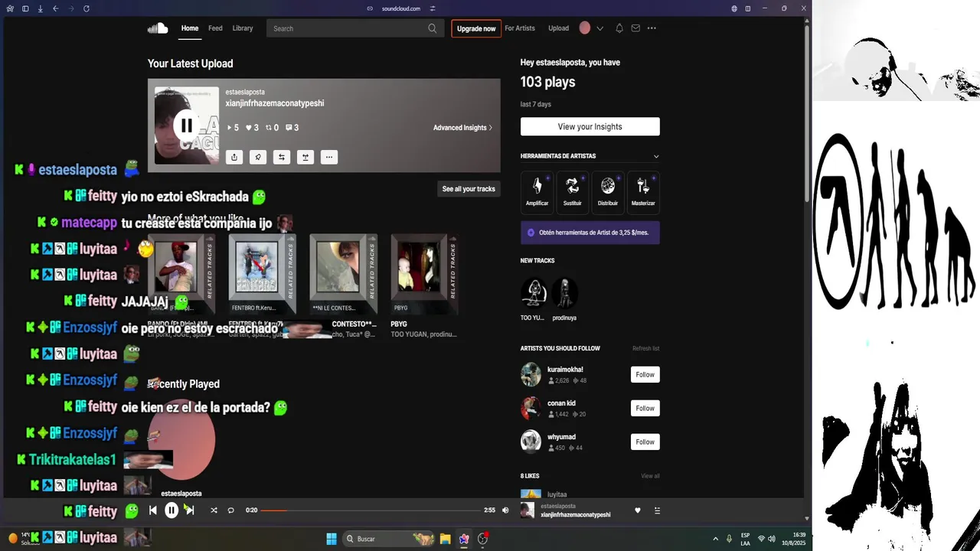This screenshot has height=551, width=980.
Task: Click the fourth action icon under latest upload
Action: [x=305, y=157]
